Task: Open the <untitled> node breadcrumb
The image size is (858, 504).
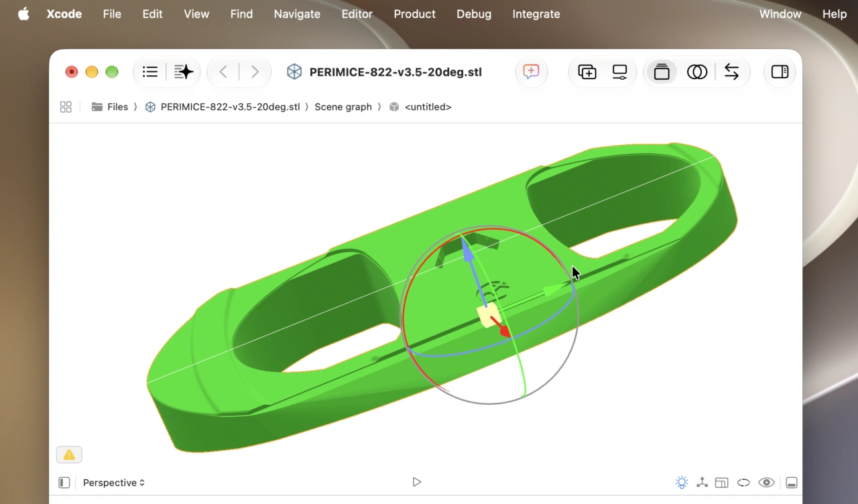Action: [x=420, y=107]
